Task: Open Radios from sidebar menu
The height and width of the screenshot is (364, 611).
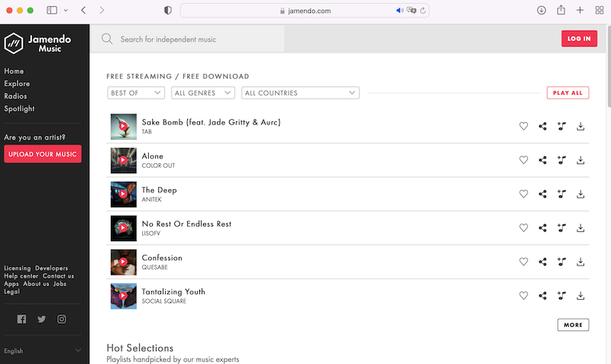Action: [x=15, y=96]
